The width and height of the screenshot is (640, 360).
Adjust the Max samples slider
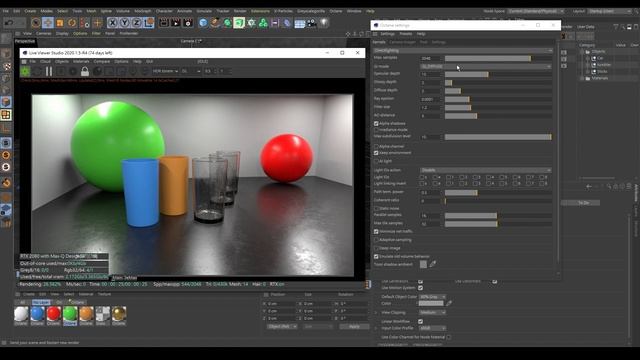click(x=498, y=58)
